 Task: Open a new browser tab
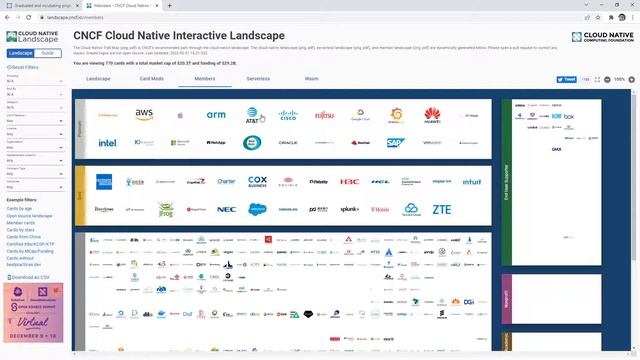(x=169, y=6)
